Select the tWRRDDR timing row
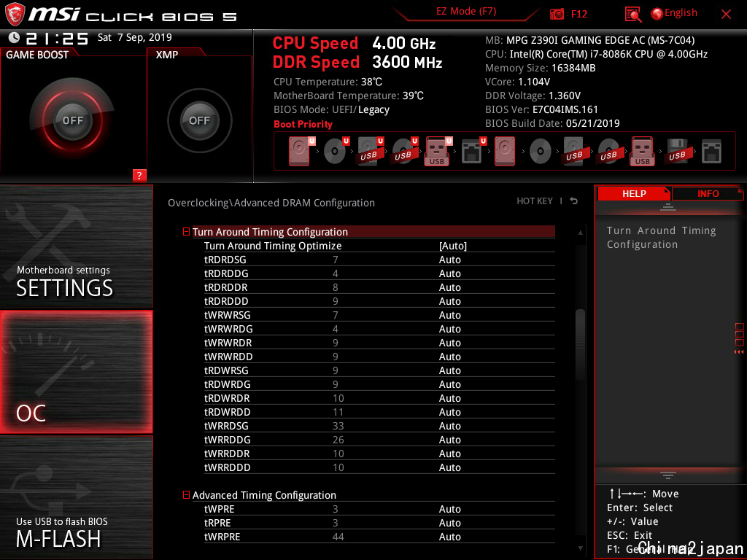Viewport: 747px width, 560px height. pyautogui.click(x=379, y=453)
